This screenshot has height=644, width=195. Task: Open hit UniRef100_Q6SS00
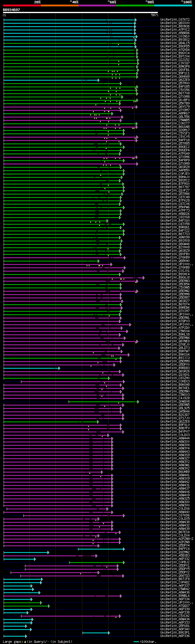(175, 23)
